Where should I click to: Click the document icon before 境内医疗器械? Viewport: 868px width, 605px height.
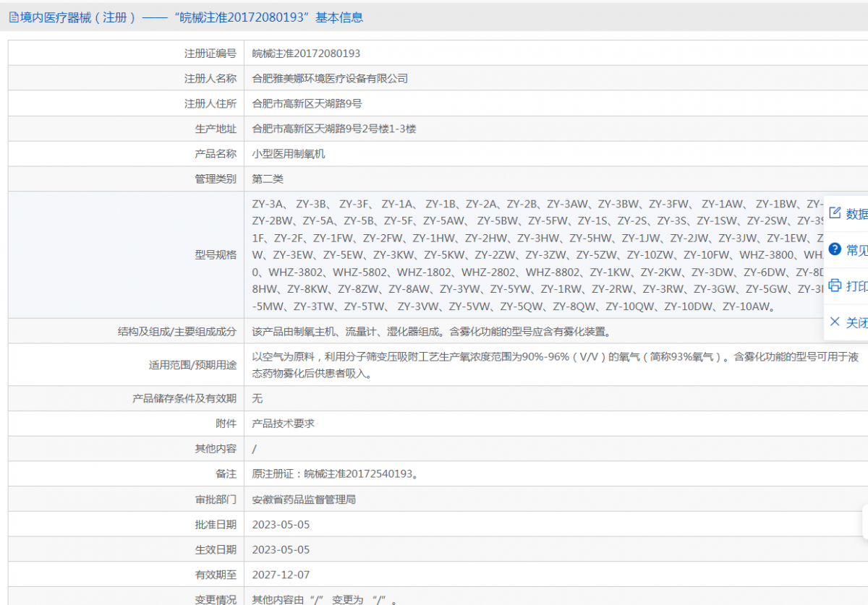14,18
